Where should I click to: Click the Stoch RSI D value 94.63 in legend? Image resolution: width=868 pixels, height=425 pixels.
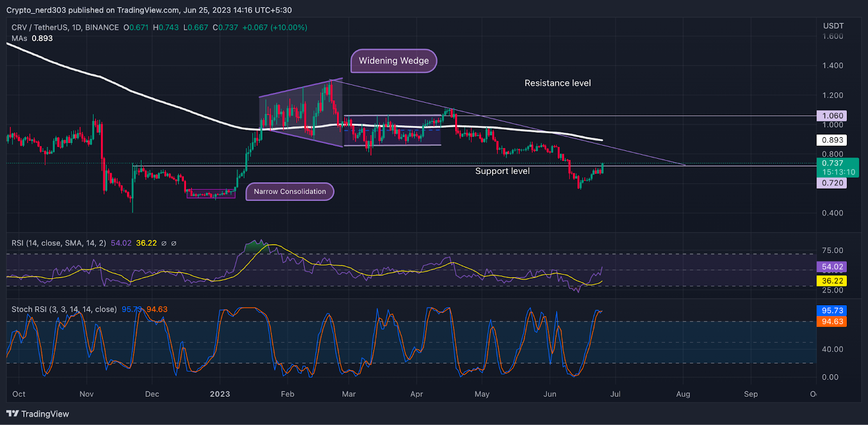pyautogui.click(x=157, y=309)
